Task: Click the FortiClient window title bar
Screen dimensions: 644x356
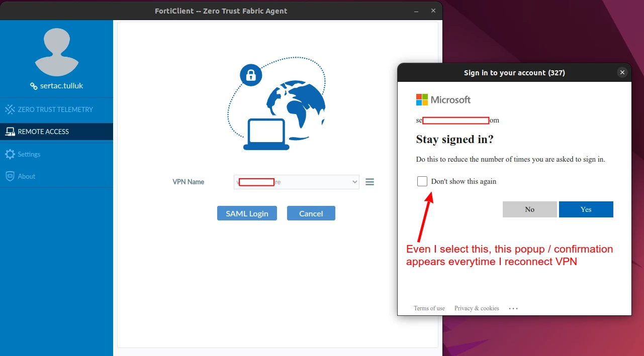Action: pyautogui.click(x=221, y=11)
